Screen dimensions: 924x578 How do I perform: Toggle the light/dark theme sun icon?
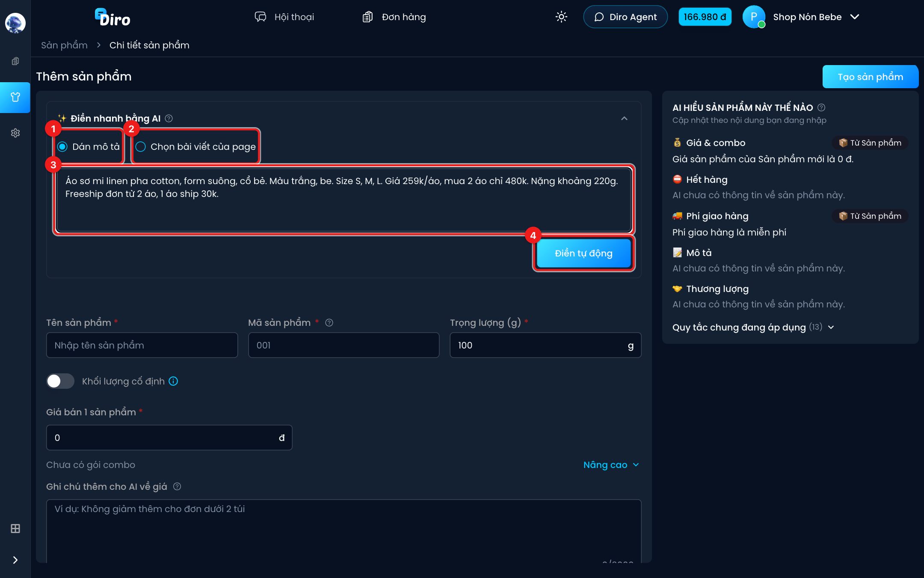(x=561, y=17)
